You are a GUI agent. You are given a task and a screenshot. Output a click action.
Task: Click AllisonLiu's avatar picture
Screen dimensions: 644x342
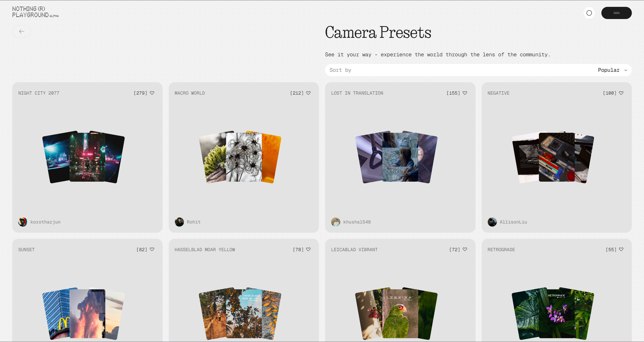point(492,222)
